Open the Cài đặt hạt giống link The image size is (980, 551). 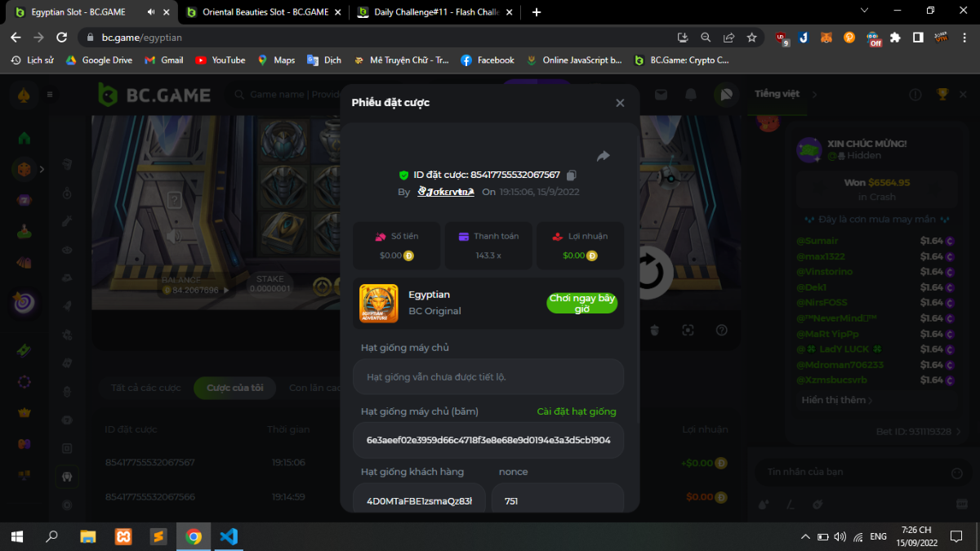pyautogui.click(x=576, y=411)
